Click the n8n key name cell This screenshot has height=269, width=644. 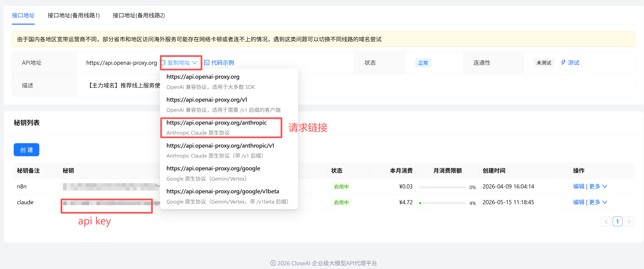(x=22, y=186)
